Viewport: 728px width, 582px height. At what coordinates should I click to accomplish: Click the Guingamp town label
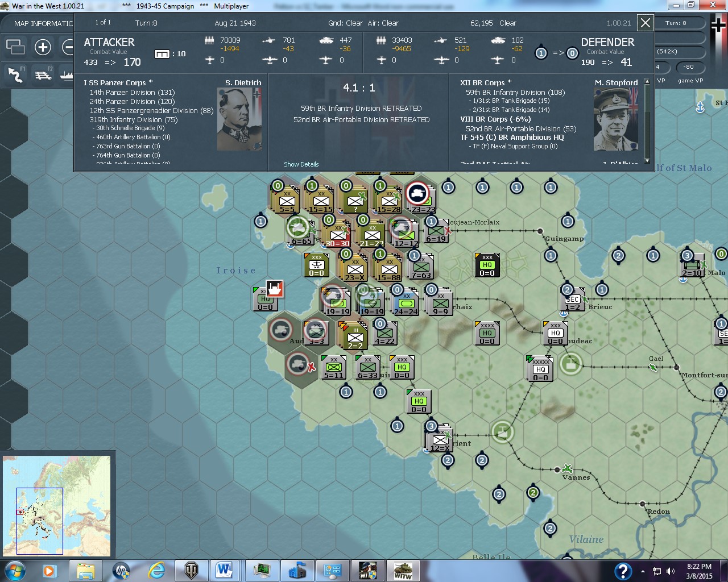pyautogui.click(x=564, y=239)
